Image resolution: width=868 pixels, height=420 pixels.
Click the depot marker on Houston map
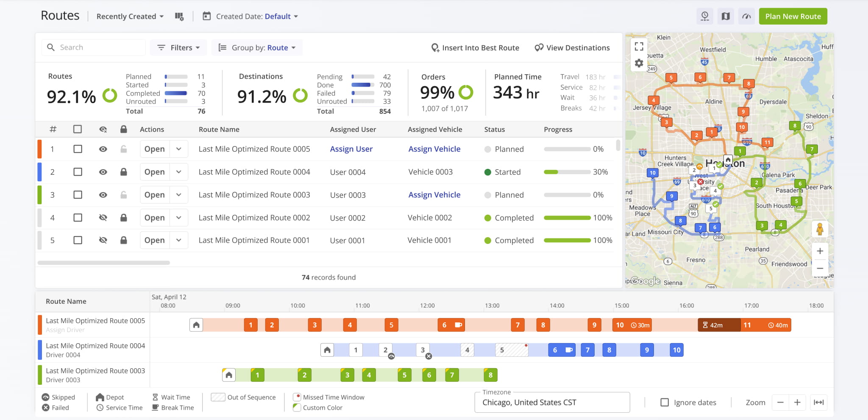[x=728, y=160]
